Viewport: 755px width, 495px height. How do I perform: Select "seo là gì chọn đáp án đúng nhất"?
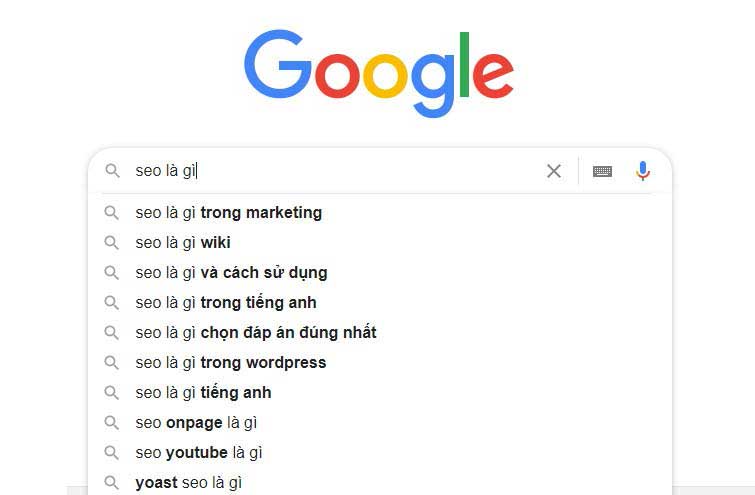[x=256, y=332]
